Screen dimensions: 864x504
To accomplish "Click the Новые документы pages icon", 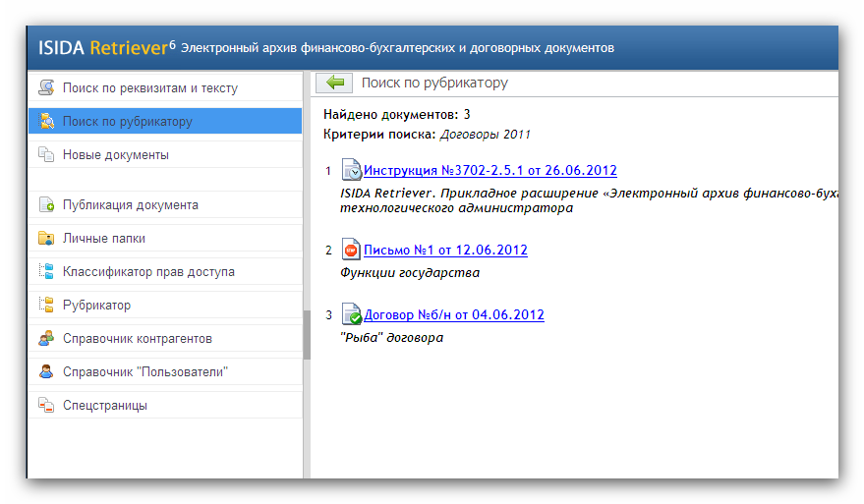I will [x=46, y=155].
